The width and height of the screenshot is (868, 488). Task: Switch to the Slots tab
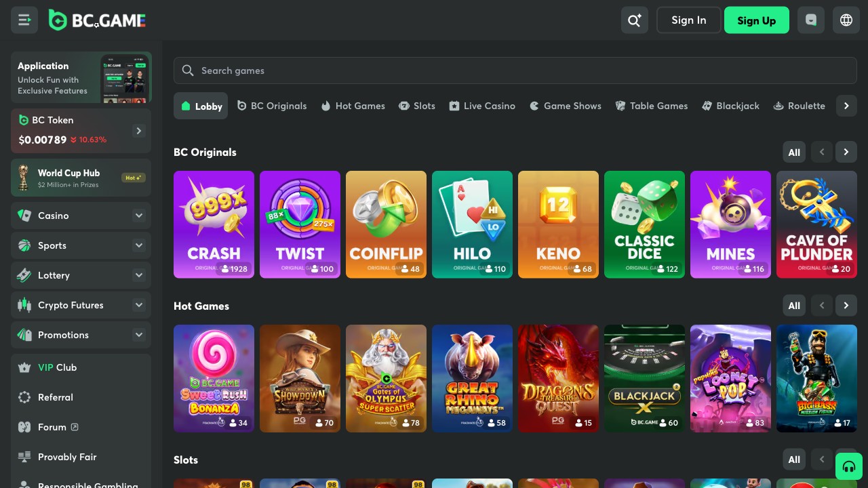417,106
